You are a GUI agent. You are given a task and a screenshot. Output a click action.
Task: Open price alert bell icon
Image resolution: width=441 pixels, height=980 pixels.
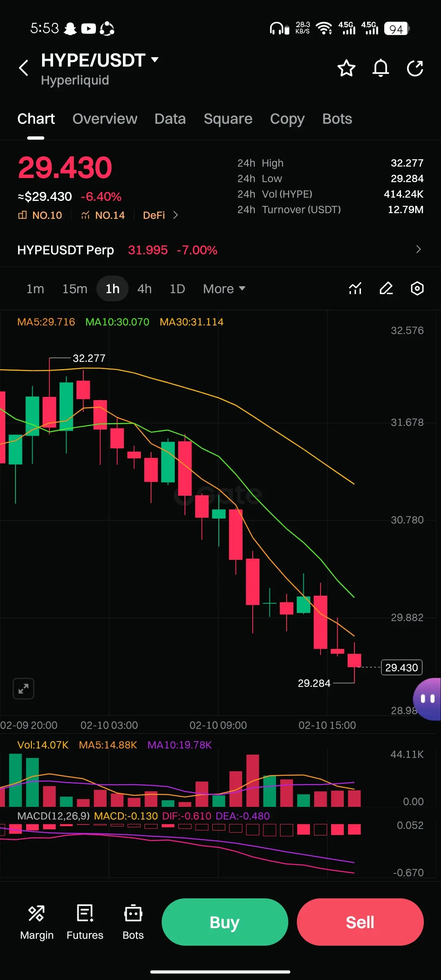[x=381, y=68]
